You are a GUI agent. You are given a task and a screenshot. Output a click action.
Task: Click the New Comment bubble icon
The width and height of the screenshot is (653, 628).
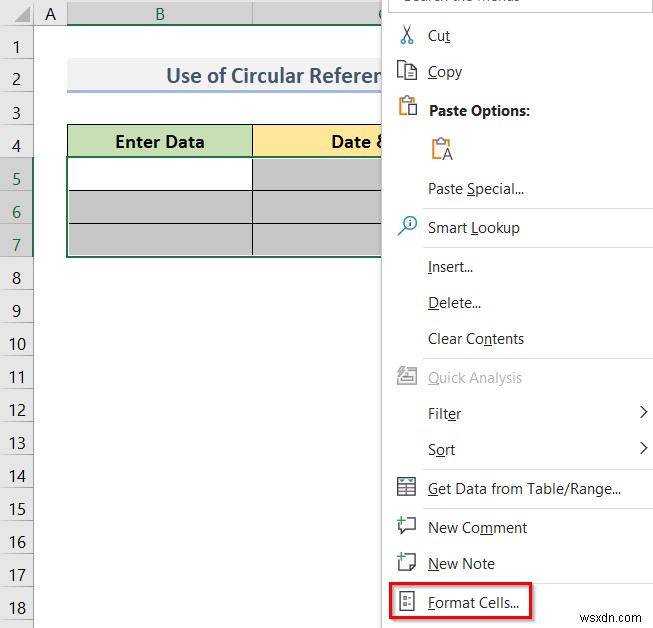click(x=406, y=526)
